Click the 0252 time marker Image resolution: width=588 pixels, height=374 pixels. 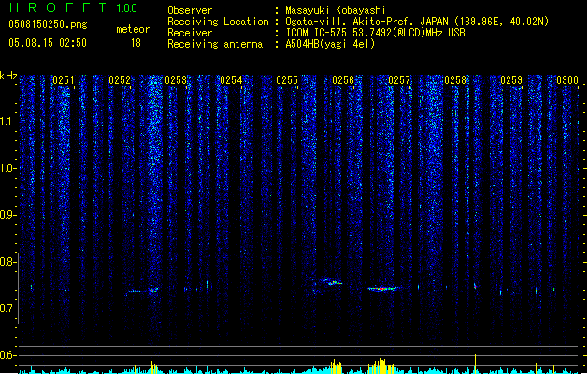pos(120,80)
